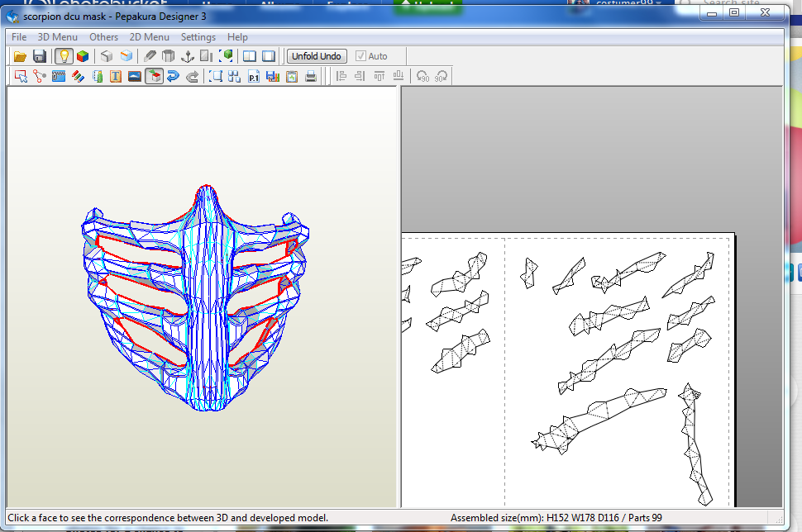
Task: Click the gray cylinder icon
Action: pyautogui.click(x=169, y=56)
